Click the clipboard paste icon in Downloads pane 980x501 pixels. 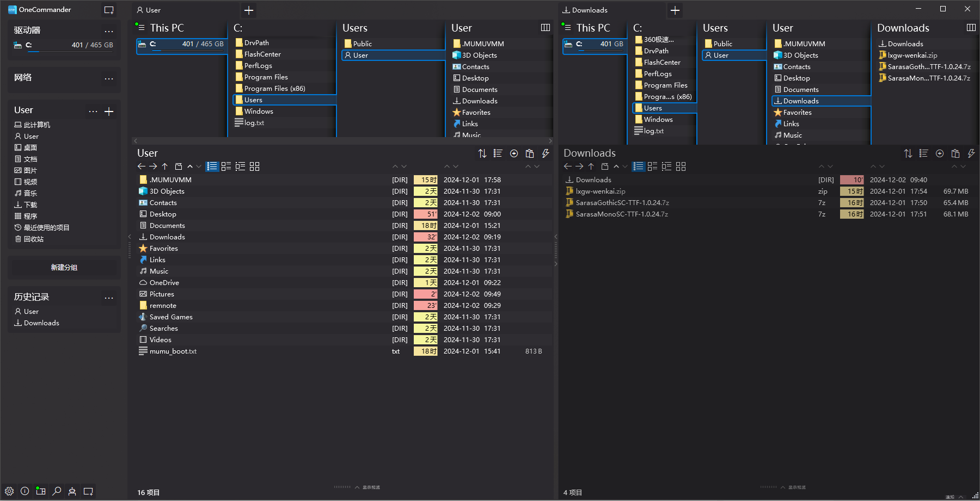[x=955, y=153]
